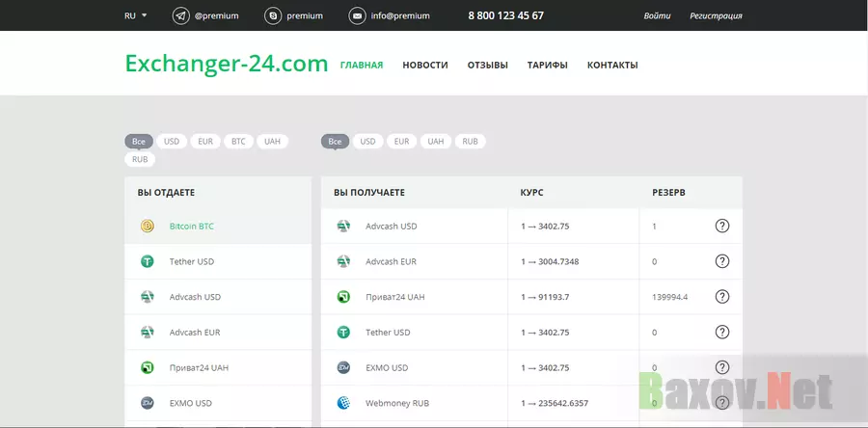Open the info@premium email link

(400, 16)
